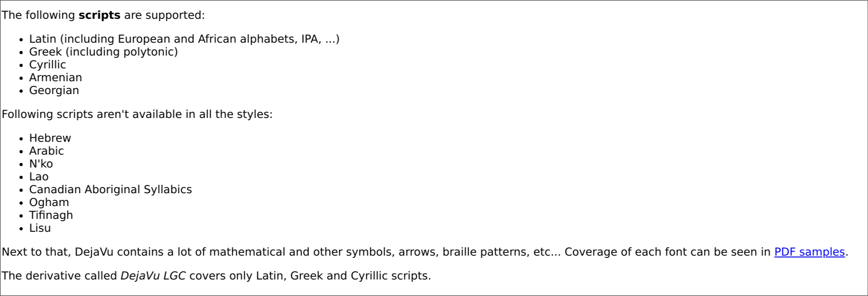Click the Ogham list entry
Viewport: 868px width, 296px height.
[x=49, y=202]
